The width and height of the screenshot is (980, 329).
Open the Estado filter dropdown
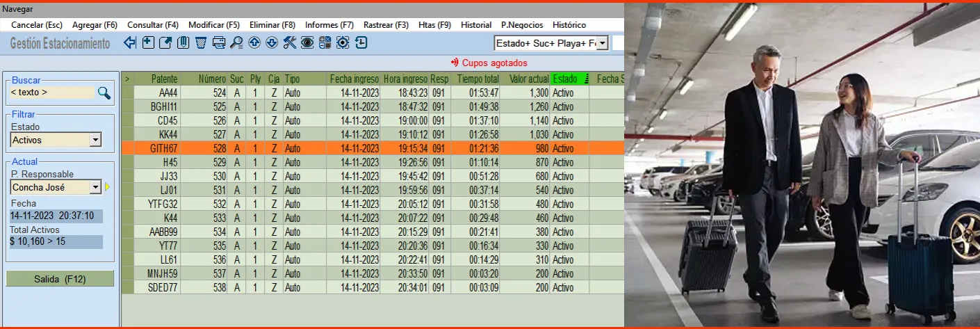(95, 141)
